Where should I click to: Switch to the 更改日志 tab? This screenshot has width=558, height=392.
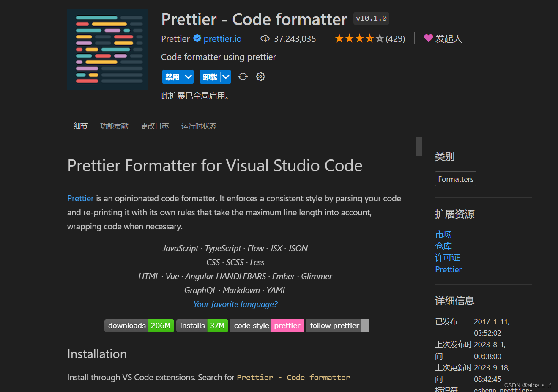[155, 126]
